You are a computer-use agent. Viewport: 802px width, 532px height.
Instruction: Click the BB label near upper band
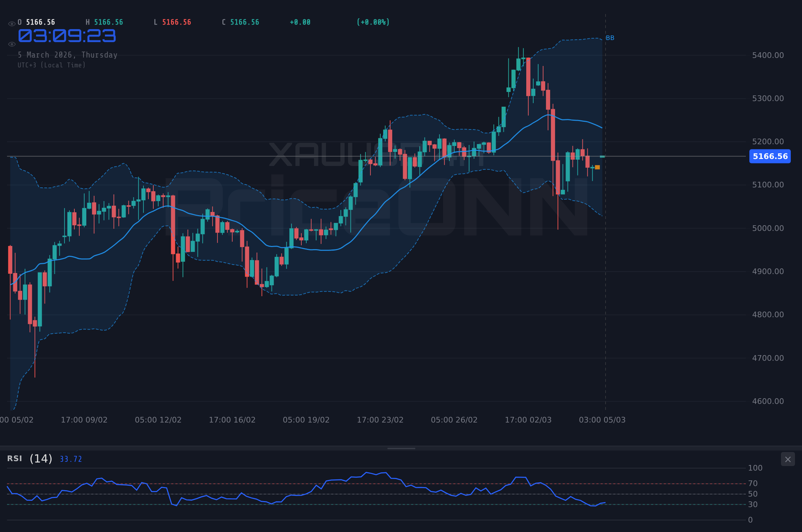pyautogui.click(x=610, y=38)
